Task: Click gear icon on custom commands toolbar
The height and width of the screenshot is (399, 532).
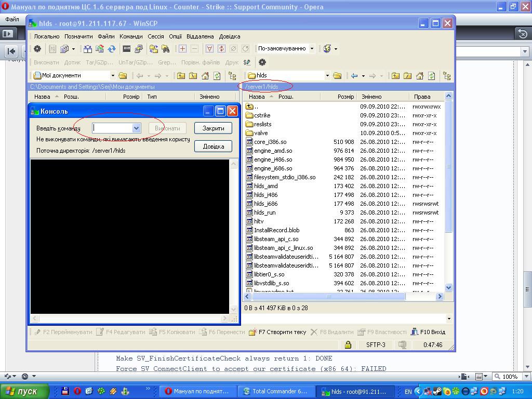Action: 262,62
